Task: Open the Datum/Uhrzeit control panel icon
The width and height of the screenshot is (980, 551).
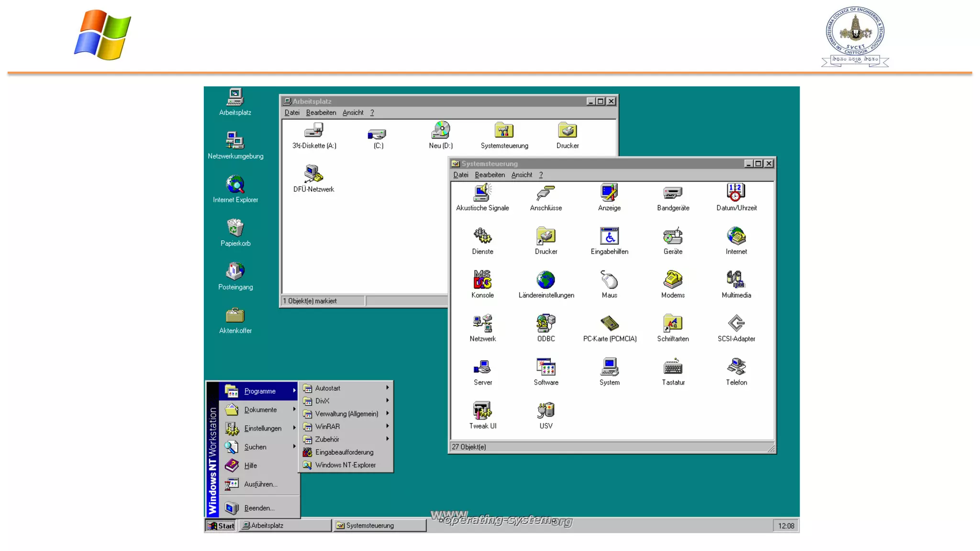Action: [736, 193]
